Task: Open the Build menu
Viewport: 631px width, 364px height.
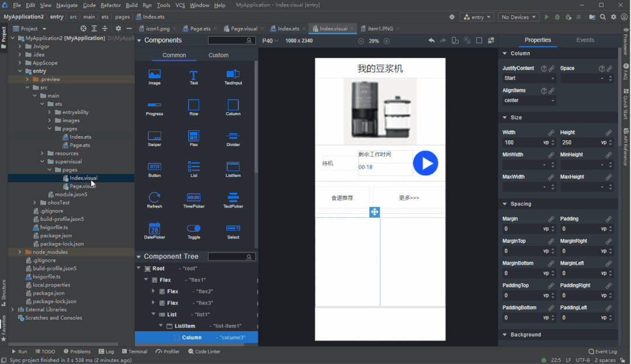Action: (131, 5)
